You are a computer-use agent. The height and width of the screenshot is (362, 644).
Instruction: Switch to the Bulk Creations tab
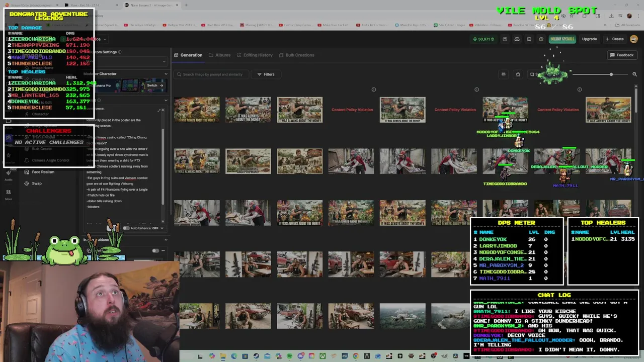pyautogui.click(x=296, y=55)
